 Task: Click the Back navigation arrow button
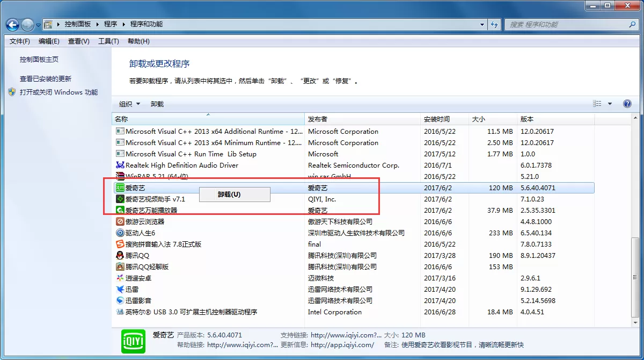click(13, 25)
